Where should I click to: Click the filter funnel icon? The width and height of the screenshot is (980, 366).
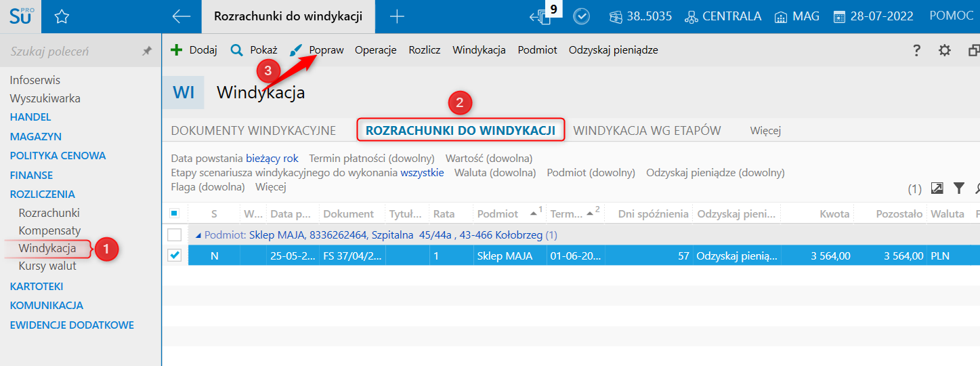(x=958, y=188)
